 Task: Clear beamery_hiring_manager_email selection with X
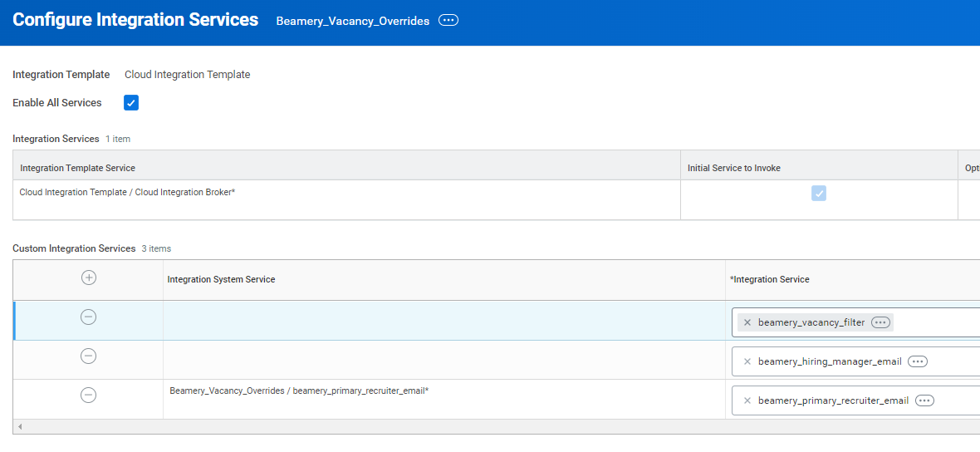[747, 361]
